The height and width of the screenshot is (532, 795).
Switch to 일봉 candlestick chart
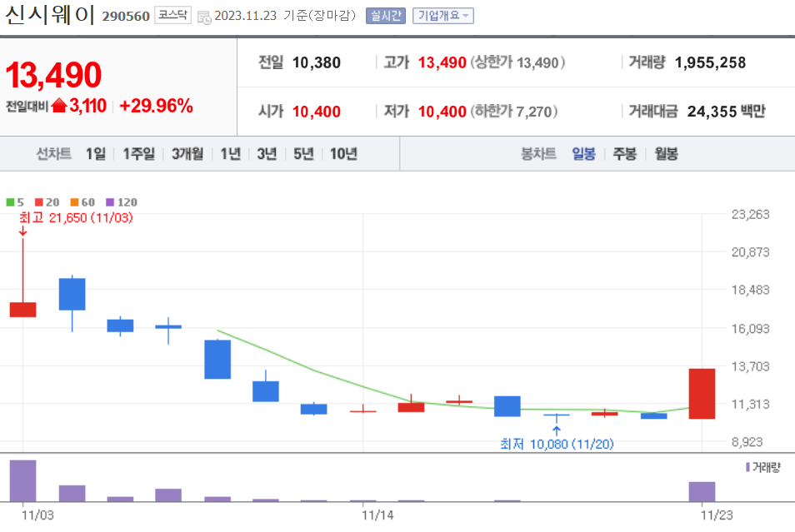583,153
